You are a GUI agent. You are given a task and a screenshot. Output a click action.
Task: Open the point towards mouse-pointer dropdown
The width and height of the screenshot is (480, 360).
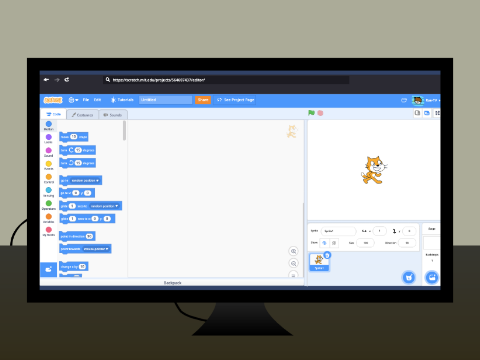point(96,249)
